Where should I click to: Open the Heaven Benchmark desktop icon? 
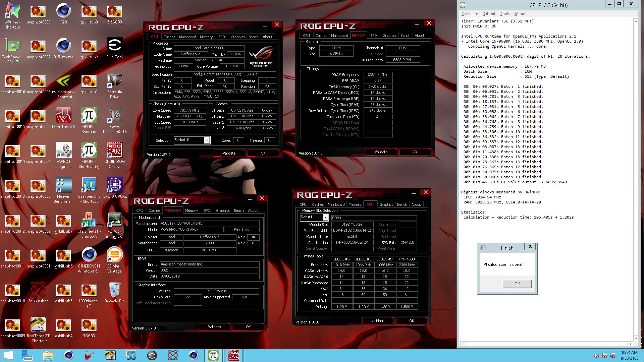pyautogui.click(x=63, y=190)
